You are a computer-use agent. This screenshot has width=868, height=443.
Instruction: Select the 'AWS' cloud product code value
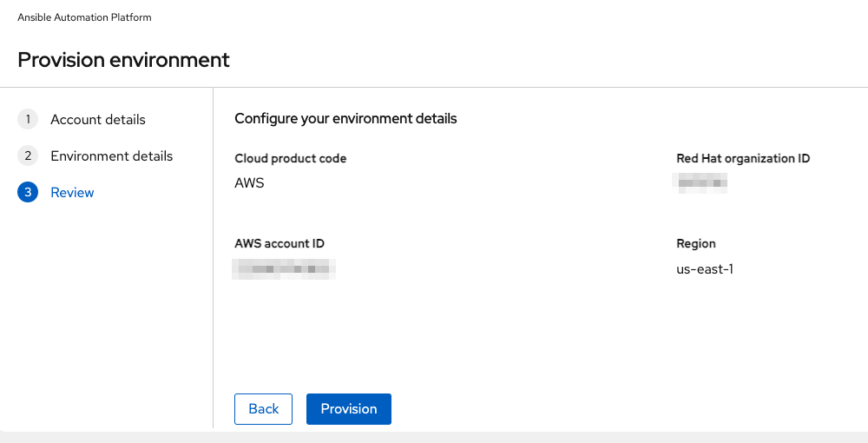(x=249, y=183)
